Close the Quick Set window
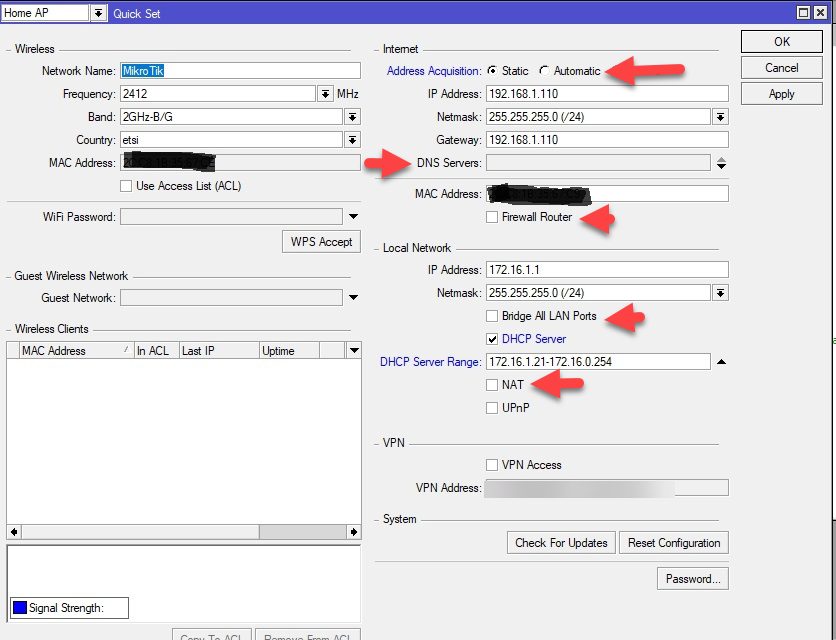 [820, 13]
